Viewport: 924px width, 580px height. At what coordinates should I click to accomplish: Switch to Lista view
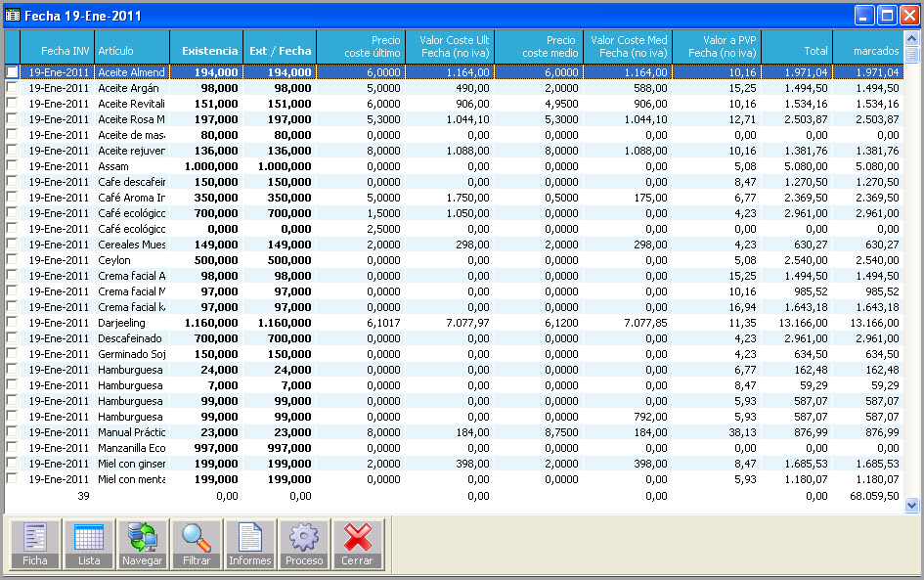(x=89, y=544)
